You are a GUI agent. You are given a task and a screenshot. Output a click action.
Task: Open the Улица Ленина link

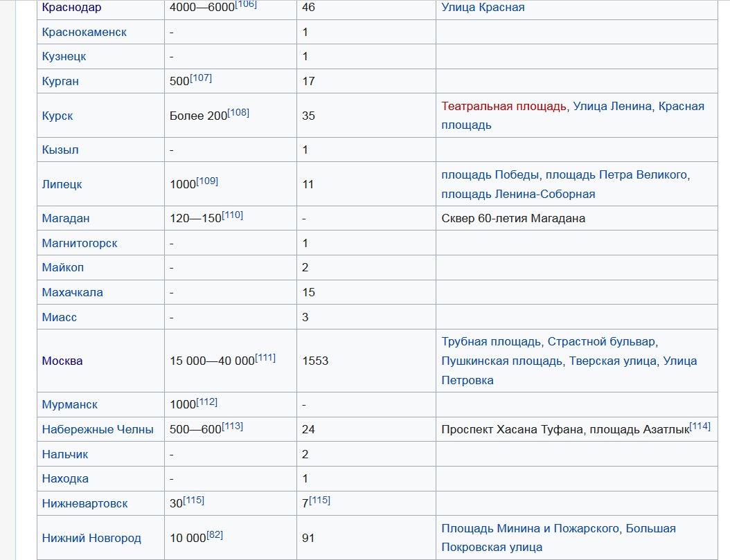pos(612,106)
